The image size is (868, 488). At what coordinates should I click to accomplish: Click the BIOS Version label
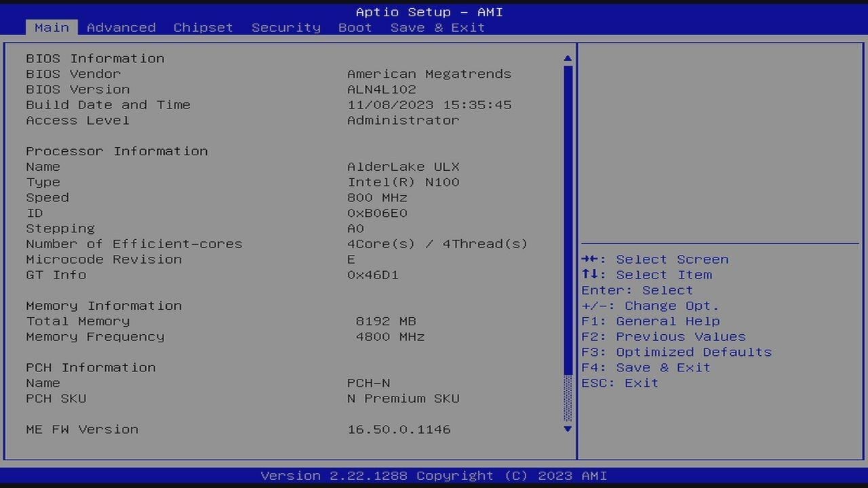[78, 89]
